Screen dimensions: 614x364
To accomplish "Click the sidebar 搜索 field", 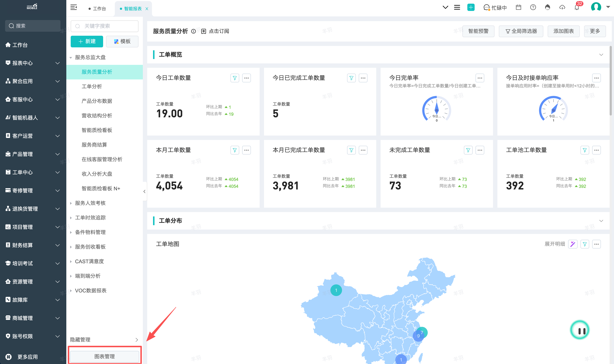I will tap(33, 26).
